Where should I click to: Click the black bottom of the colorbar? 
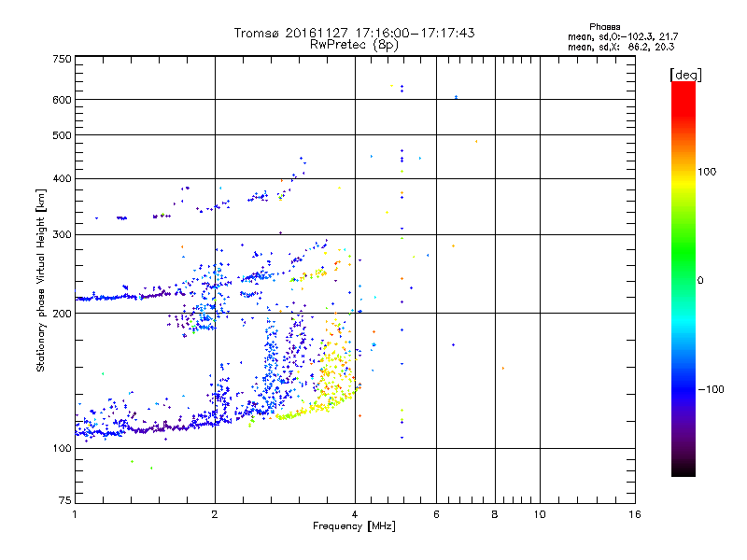(x=684, y=469)
